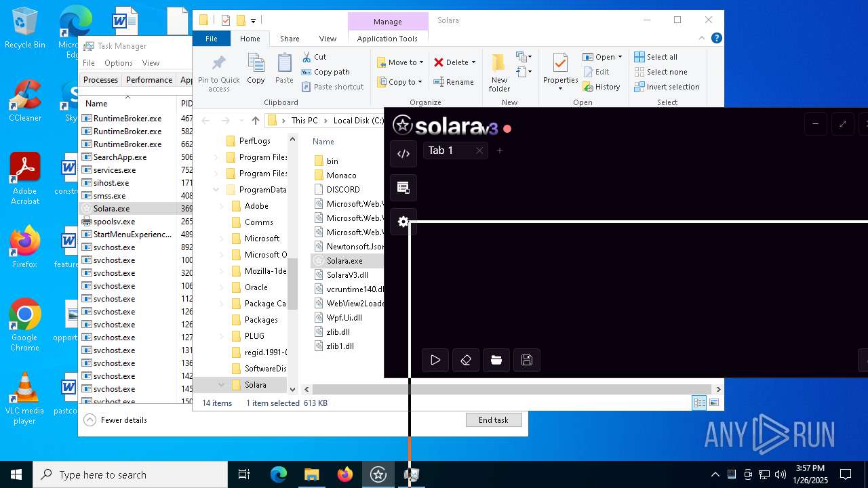This screenshot has width=868, height=488.
Task: Open the Delete dropdown arrow
Action: 473,62
